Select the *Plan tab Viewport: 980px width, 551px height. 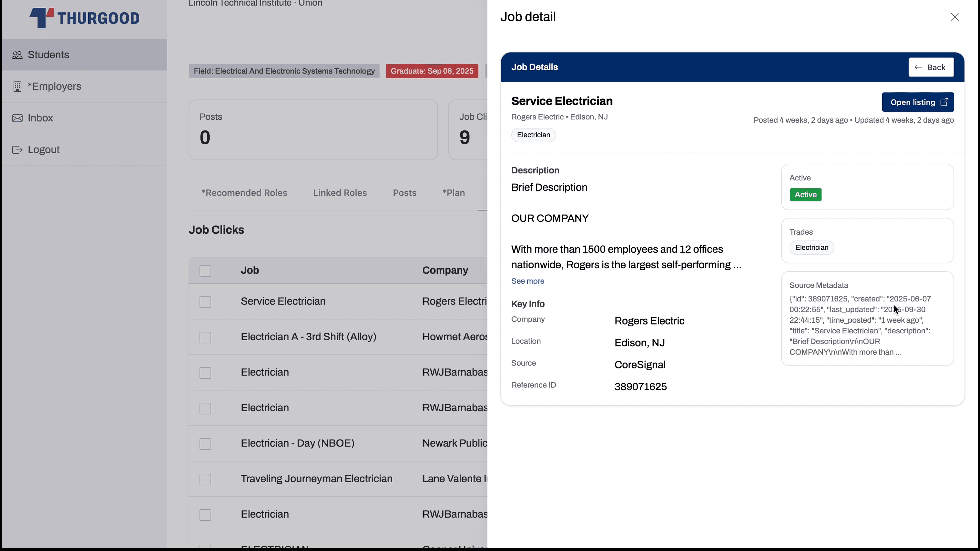point(454,193)
